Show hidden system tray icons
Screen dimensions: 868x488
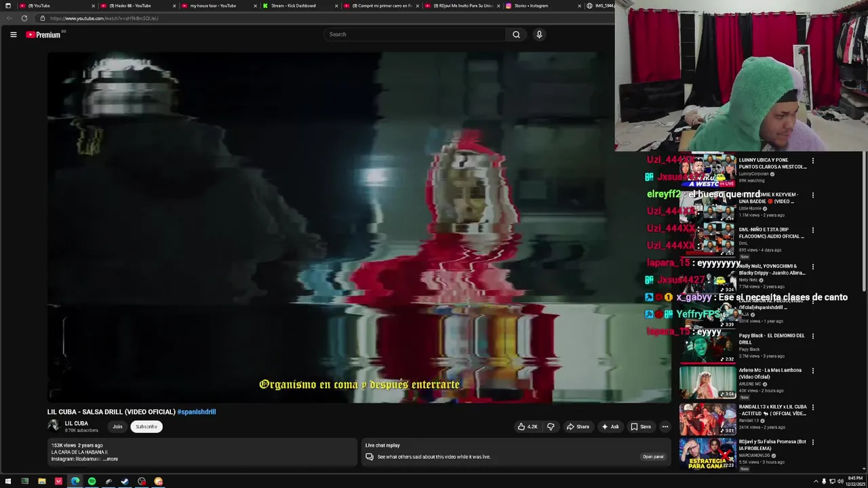[x=816, y=481]
